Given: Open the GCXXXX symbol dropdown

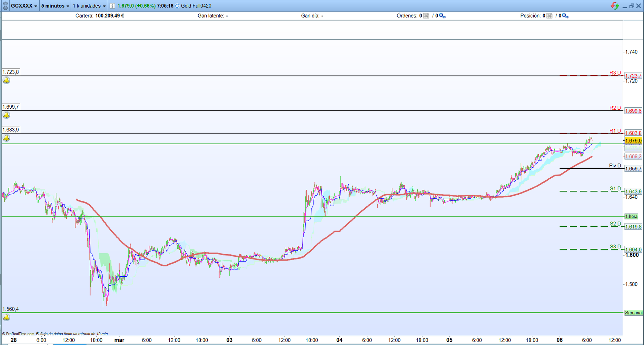Looking at the screenshot, I should (24, 6).
